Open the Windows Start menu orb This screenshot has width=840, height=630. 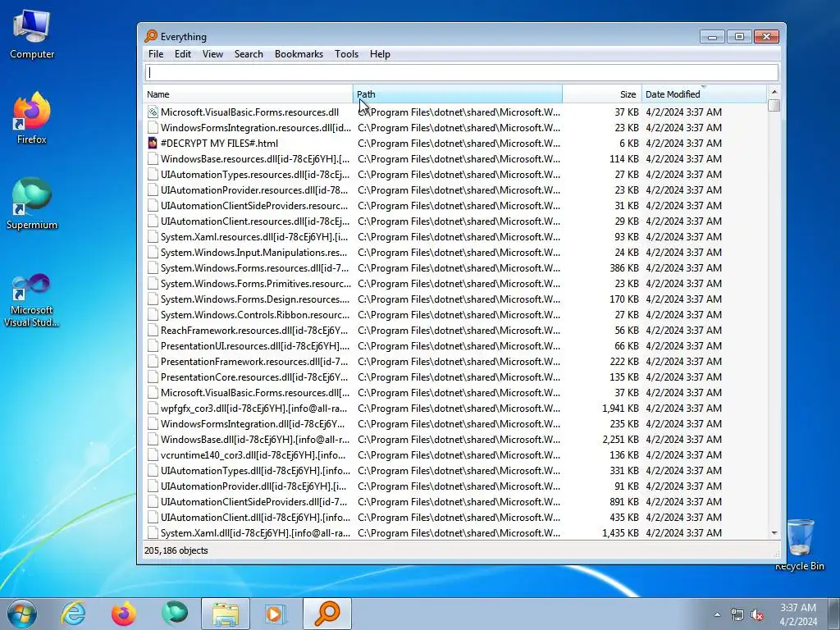[x=22, y=614]
